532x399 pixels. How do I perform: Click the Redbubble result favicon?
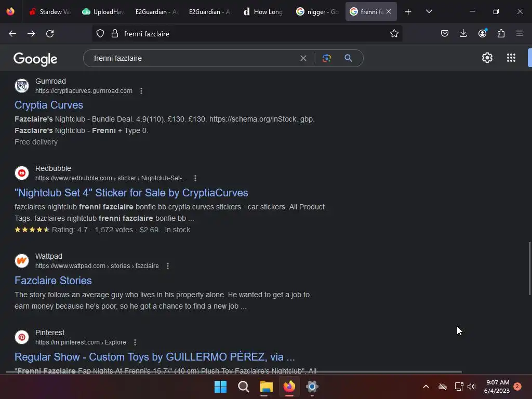22,173
